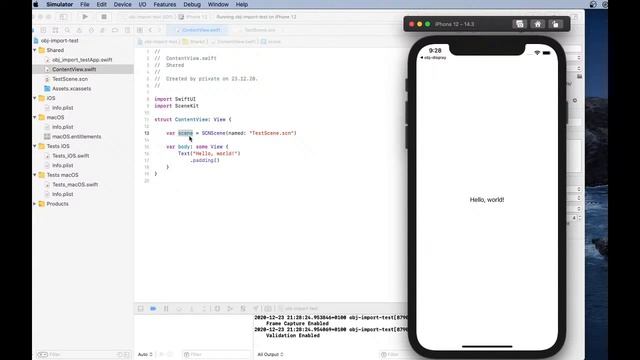Click the variables view filter field
Screen dimensions: 640x360
[216, 354]
